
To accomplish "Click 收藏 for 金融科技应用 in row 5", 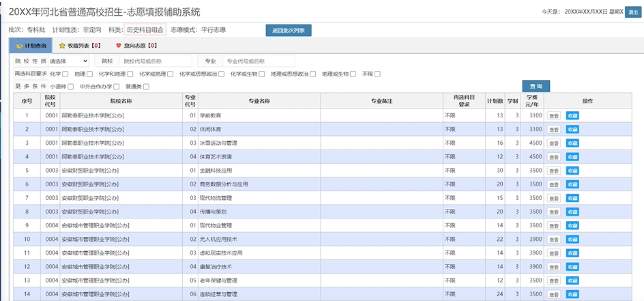I will point(572,170).
